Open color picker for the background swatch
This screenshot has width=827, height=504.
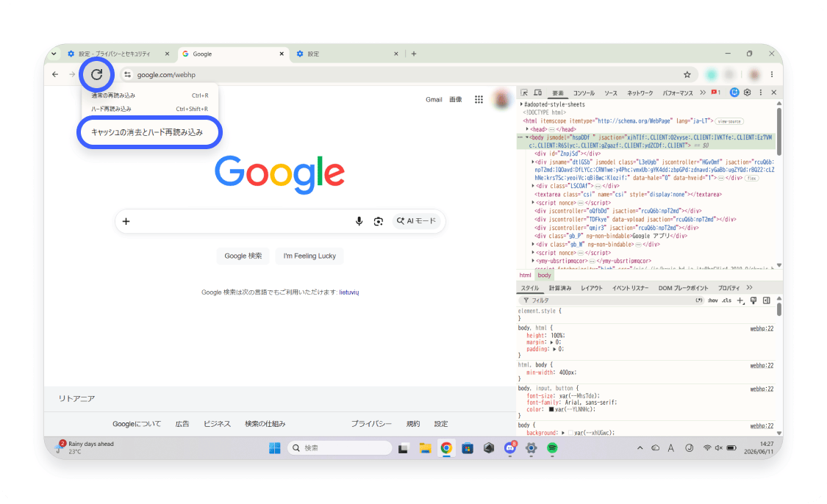(570, 433)
